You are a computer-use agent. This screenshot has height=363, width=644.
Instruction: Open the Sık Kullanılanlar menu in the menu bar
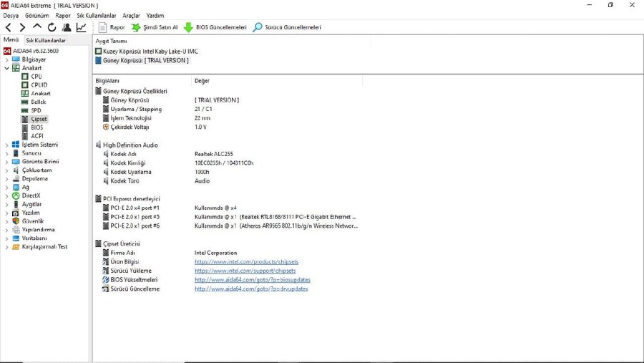tap(97, 16)
